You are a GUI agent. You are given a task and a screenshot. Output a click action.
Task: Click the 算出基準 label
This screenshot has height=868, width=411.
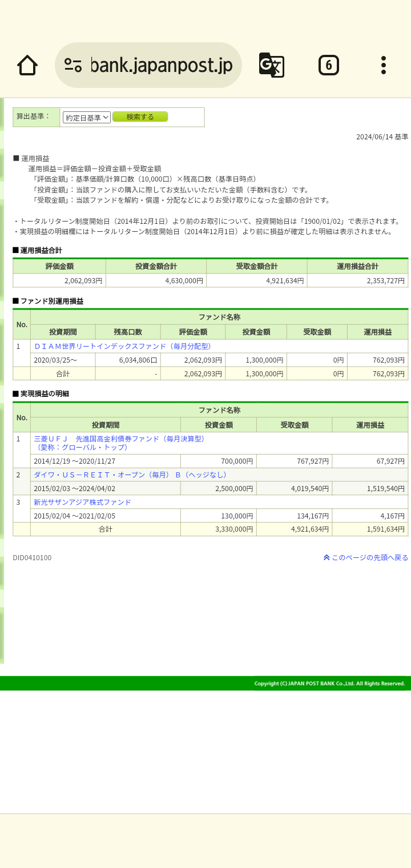(x=33, y=116)
